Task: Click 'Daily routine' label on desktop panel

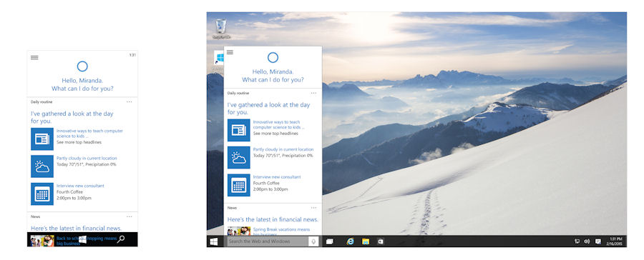Action: pyautogui.click(x=238, y=93)
